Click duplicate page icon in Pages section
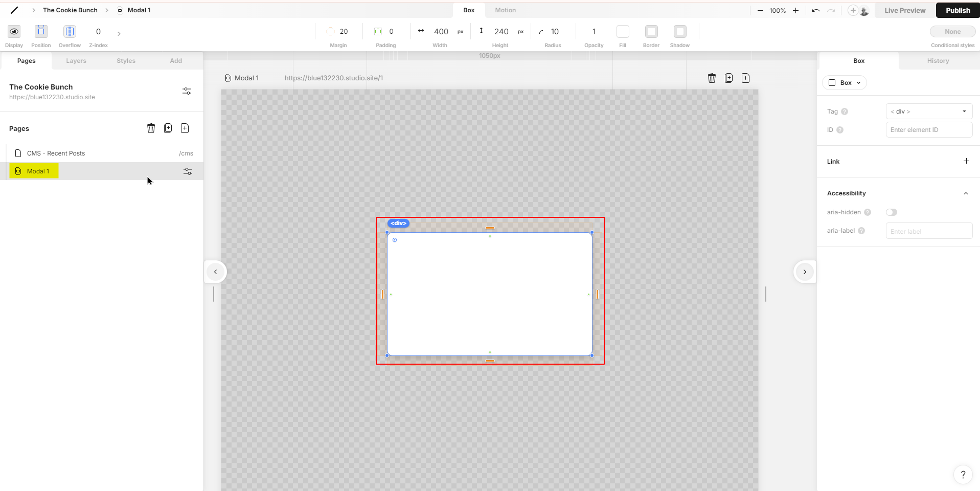This screenshot has width=980, height=491. 168,128
